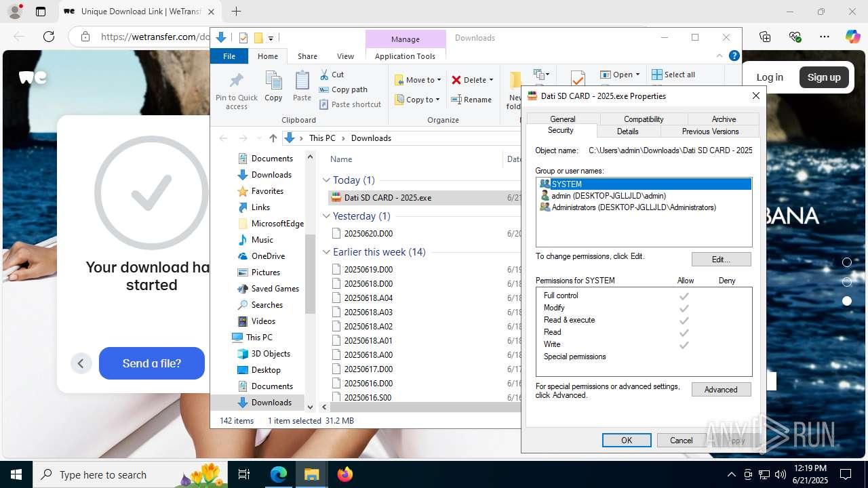868x488 pixels.
Task: Click Edit permissions button
Action: click(x=721, y=259)
